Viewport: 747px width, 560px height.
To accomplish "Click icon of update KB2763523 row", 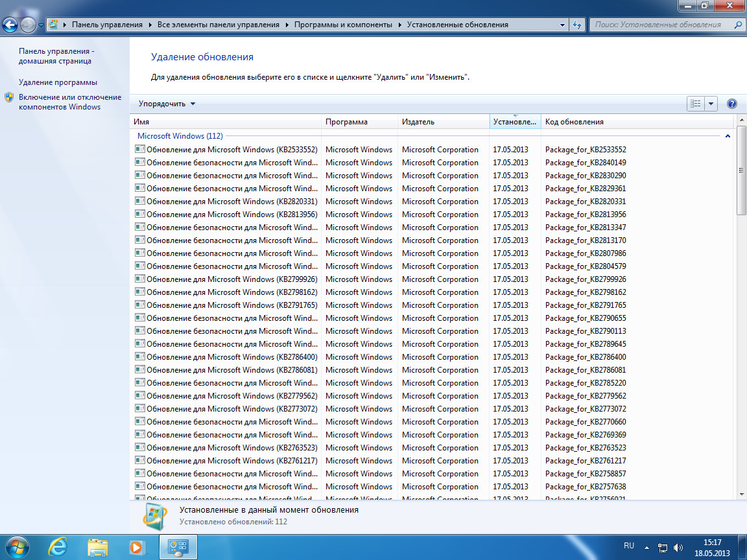I will (x=140, y=448).
